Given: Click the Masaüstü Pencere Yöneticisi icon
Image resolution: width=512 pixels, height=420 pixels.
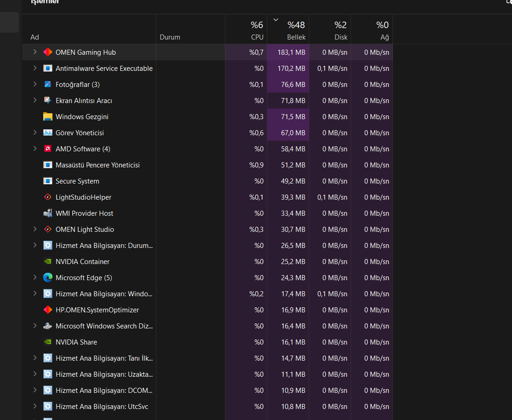Looking at the screenshot, I should 48,165.
